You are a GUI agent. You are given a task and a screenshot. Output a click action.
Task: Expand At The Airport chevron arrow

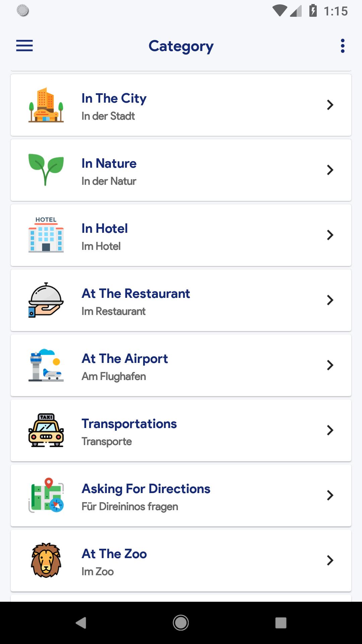330,365
